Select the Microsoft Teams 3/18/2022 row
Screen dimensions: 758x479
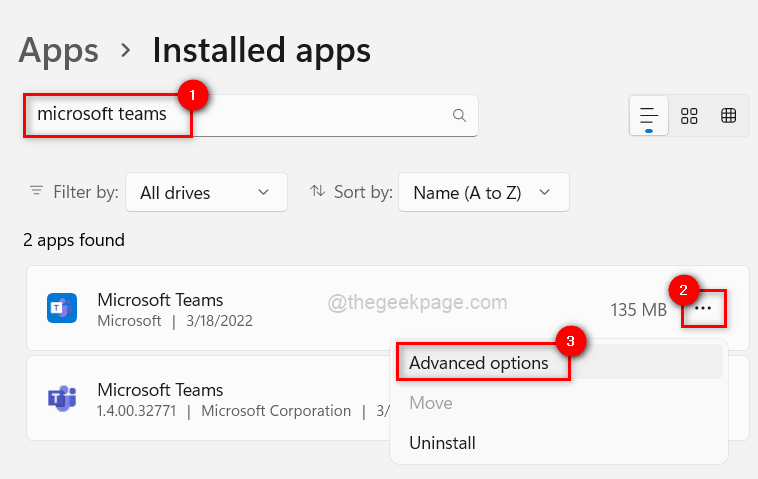388,308
